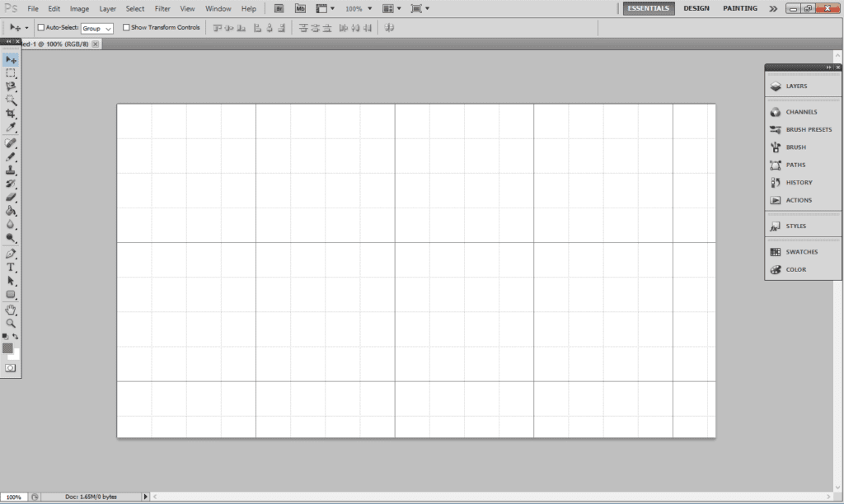Select the Type tool

point(11,268)
